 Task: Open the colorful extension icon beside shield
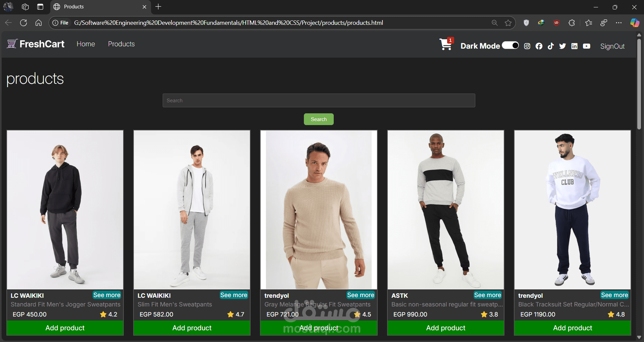click(x=541, y=23)
